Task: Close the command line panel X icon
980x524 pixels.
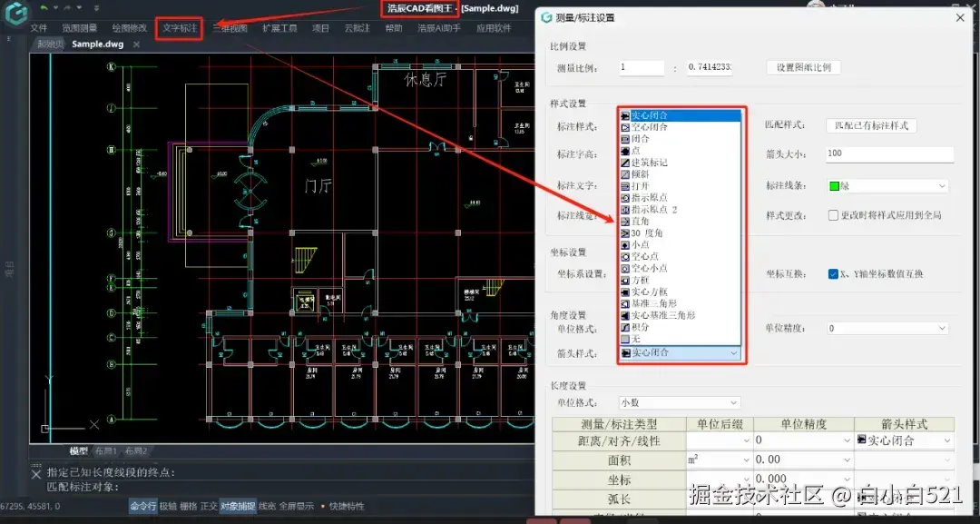Action: pos(36,475)
